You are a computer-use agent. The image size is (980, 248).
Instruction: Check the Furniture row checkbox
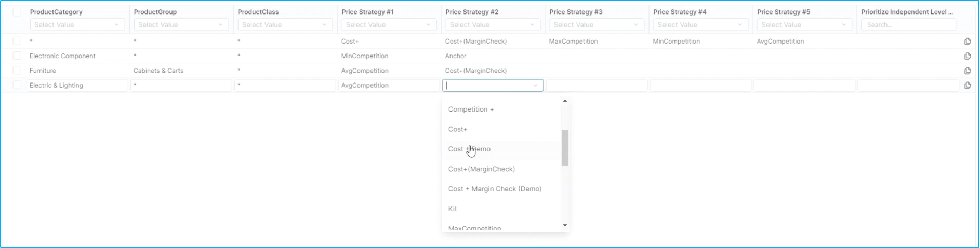[17, 71]
